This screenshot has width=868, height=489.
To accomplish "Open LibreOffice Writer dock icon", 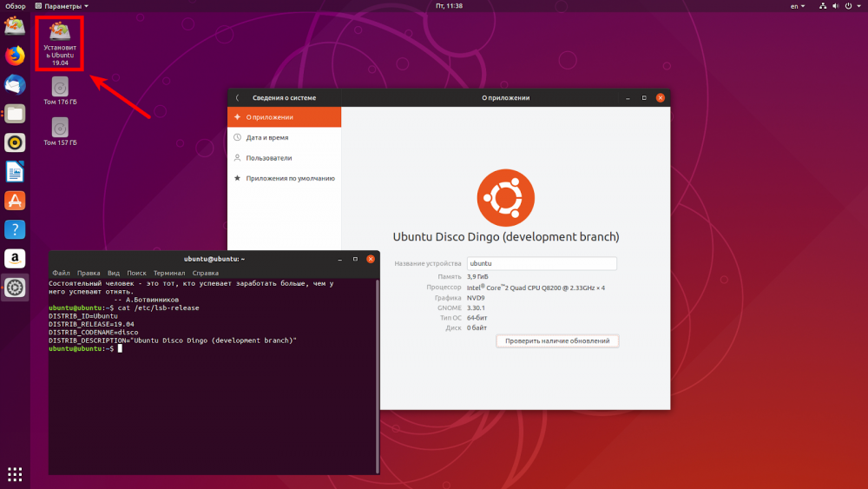I will [15, 172].
